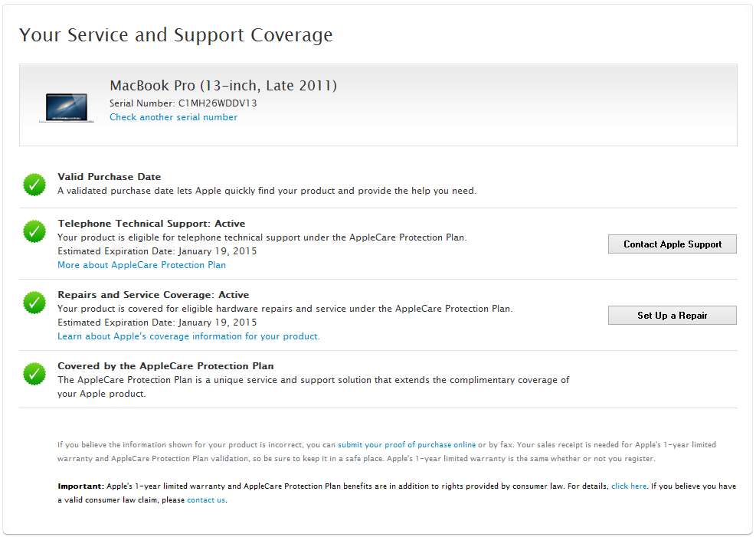Image resolution: width=756 pixels, height=537 pixels.
Task: Click the unique service and support solution description
Action: [313, 387]
